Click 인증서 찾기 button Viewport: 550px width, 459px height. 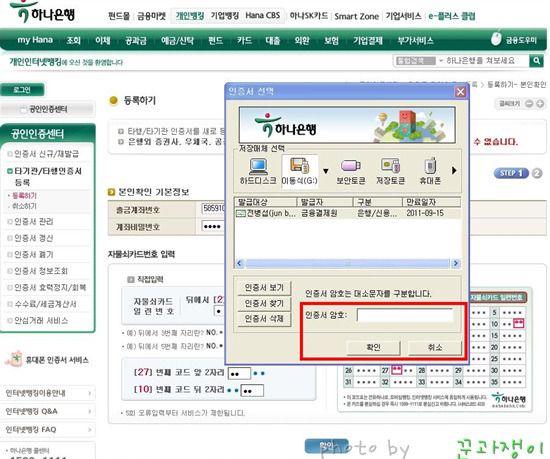[264, 303]
